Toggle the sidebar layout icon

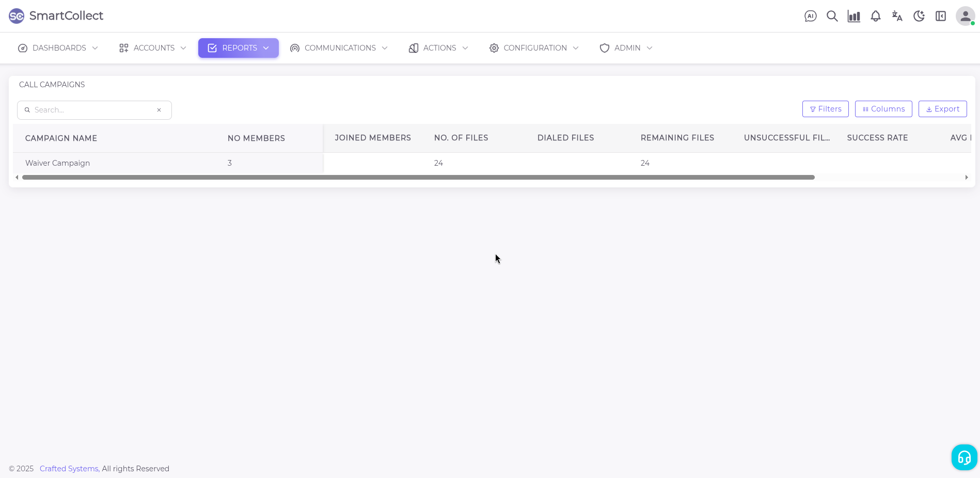940,16
